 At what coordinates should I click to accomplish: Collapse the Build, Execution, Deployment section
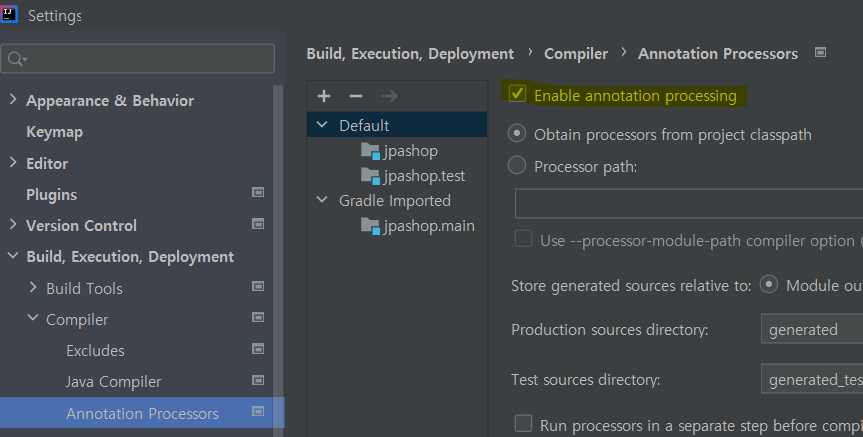click(x=12, y=257)
